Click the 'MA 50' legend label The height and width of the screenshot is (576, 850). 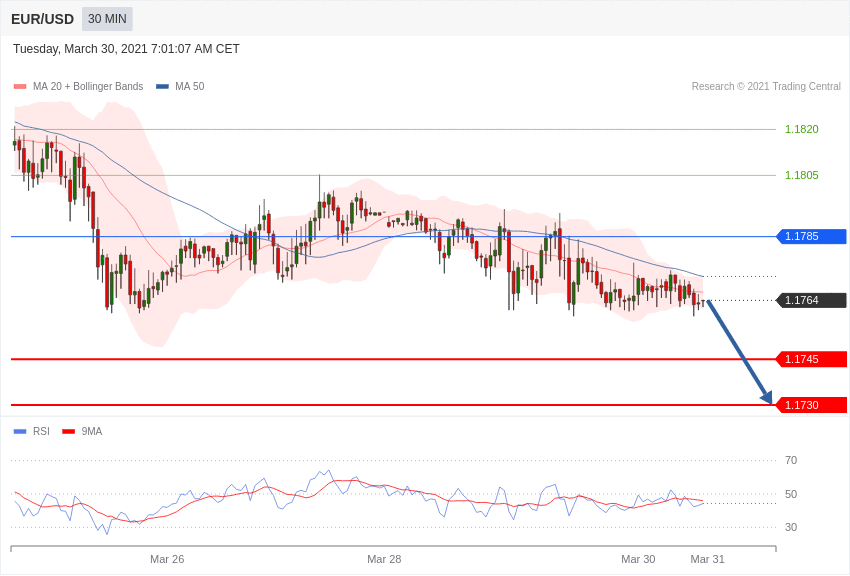tap(190, 86)
